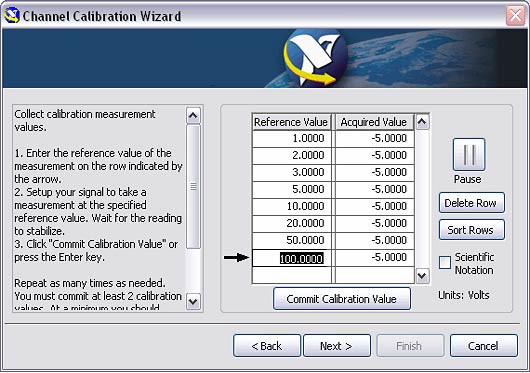Click the Delete Row button
This screenshot has width=530, height=373.
(x=472, y=203)
